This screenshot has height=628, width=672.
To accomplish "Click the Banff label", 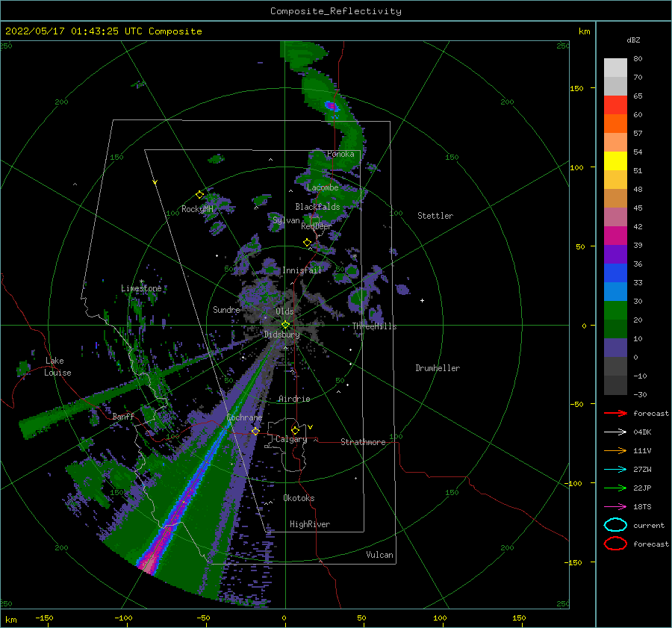I will pyautogui.click(x=123, y=416).
